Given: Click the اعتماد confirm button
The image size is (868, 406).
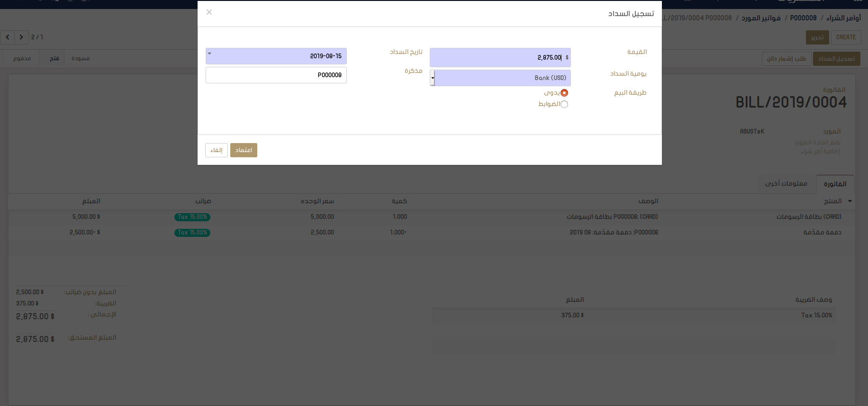Looking at the screenshot, I should coord(244,150).
